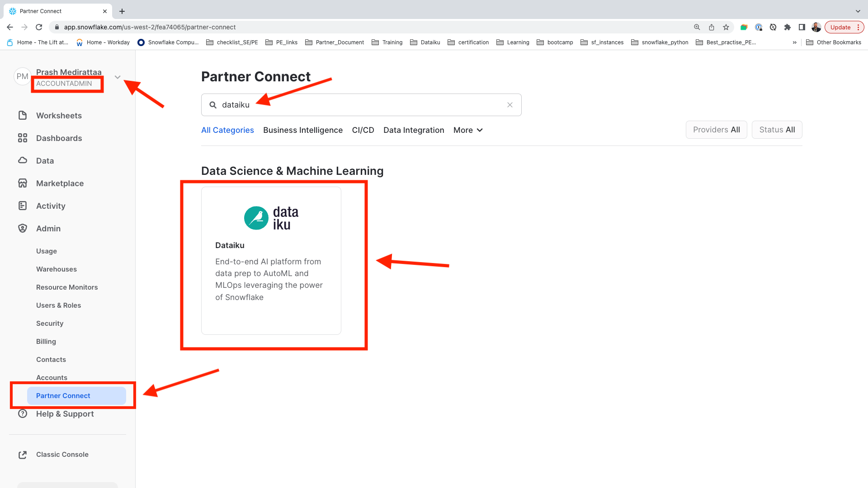Open the Warehouses admin page

[x=57, y=269]
